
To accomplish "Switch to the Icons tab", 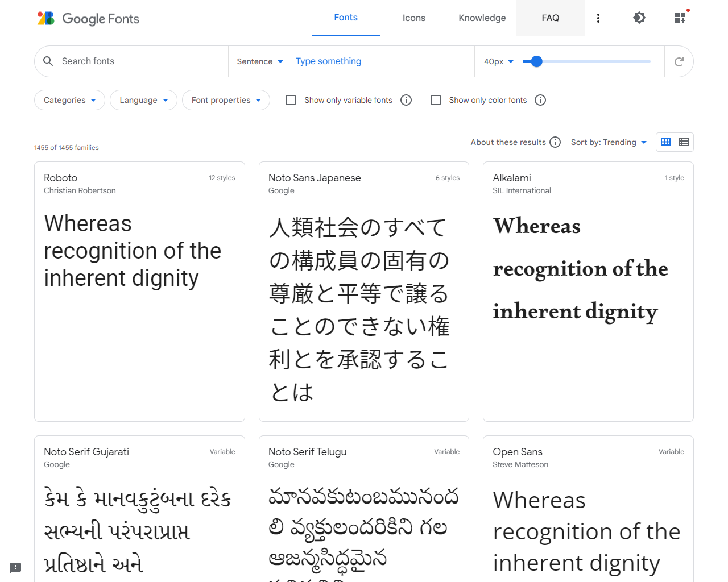I will 413,18.
